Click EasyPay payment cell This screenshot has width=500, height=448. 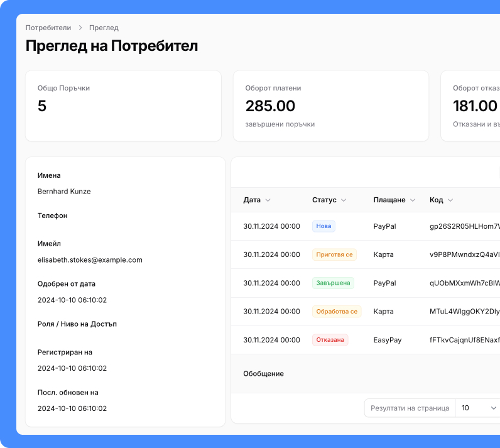tap(388, 340)
